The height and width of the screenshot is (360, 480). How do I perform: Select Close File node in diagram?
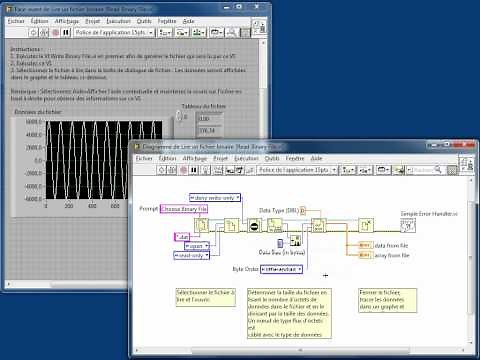366,226
